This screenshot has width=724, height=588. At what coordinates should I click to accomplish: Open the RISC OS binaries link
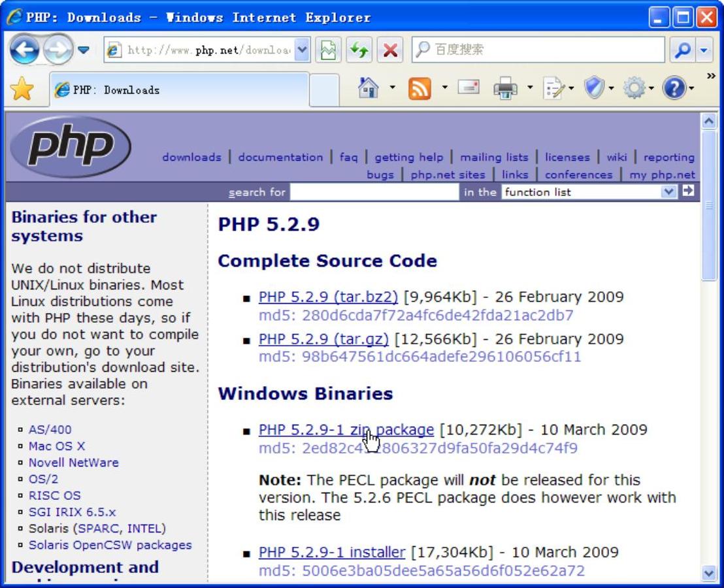[x=54, y=496]
